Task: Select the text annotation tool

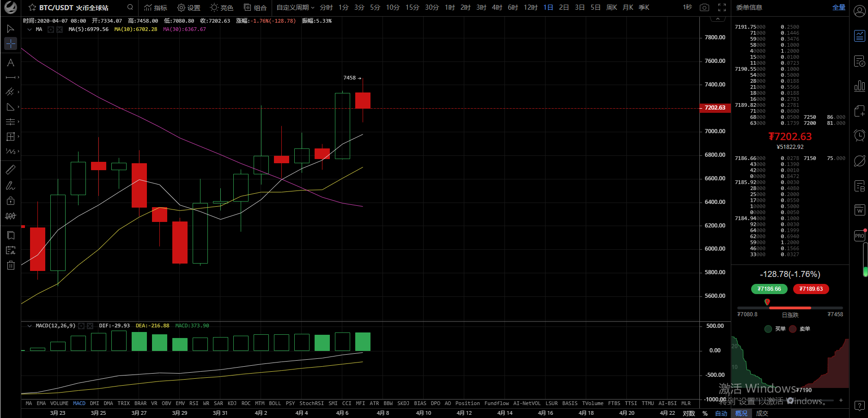Action: click(x=11, y=62)
